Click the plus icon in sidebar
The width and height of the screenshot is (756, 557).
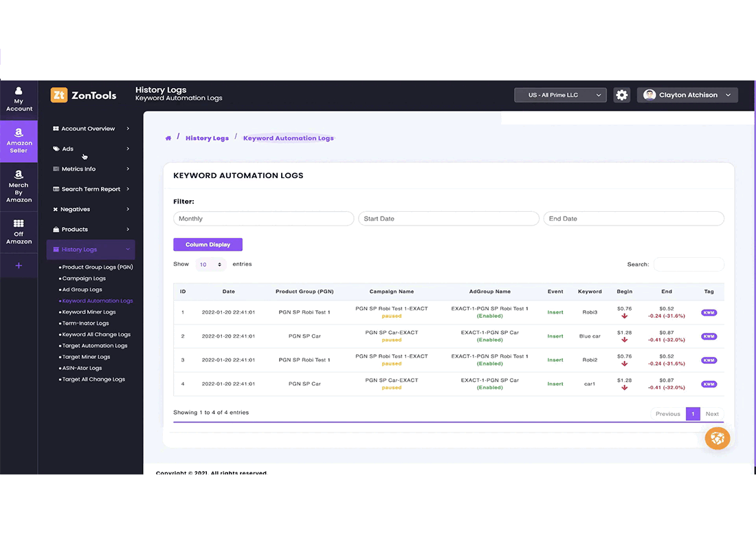point(19,265)
